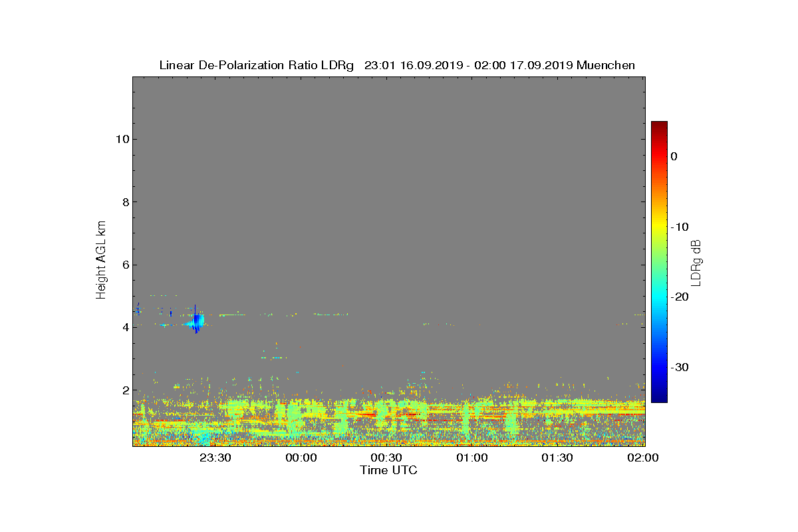
Task: Click the 01:30 time axis label
Action: pyautogui.click(x=557, y=458)
